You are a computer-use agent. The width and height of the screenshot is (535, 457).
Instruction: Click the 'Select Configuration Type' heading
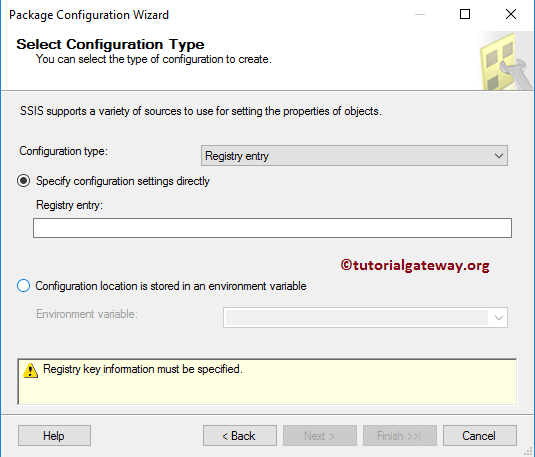click(110, 44)
